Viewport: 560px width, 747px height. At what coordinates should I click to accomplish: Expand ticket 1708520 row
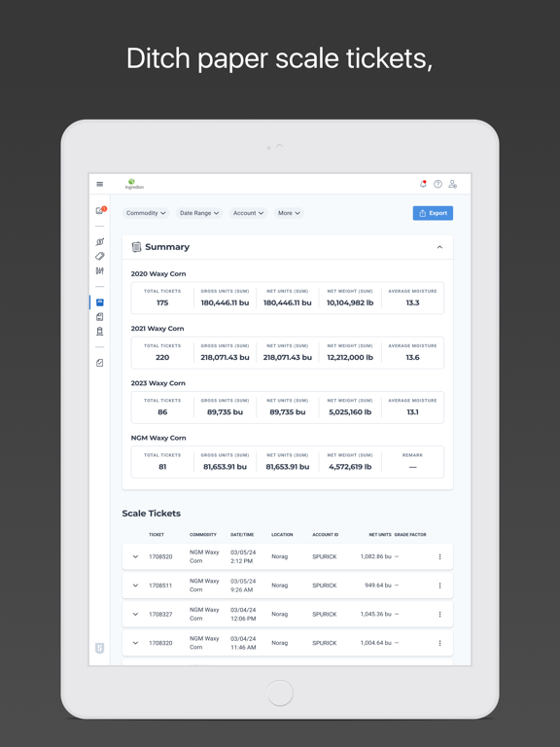coord(135,556)
